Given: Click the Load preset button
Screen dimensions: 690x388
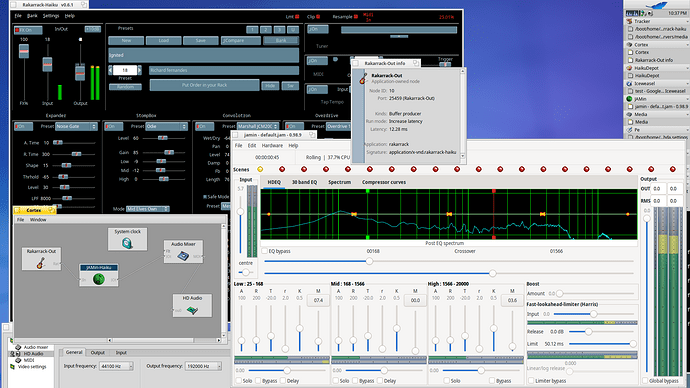Looking at the screenshot, I should click(x=163, y=40).
